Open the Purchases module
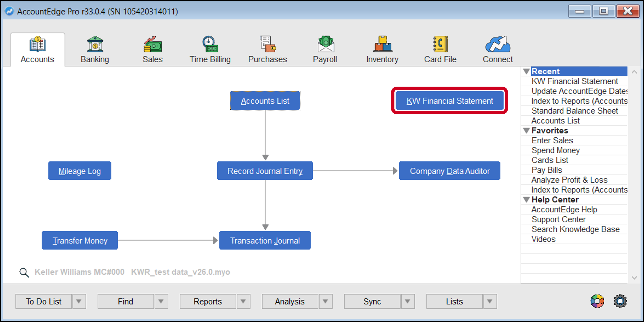Screen dimensions: 644x322 tap(267, 49)
